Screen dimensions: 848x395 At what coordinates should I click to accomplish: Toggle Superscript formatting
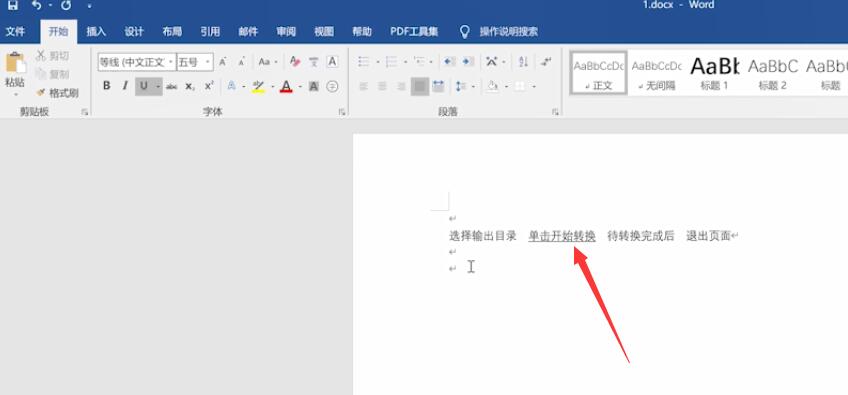tap(209, 86)
